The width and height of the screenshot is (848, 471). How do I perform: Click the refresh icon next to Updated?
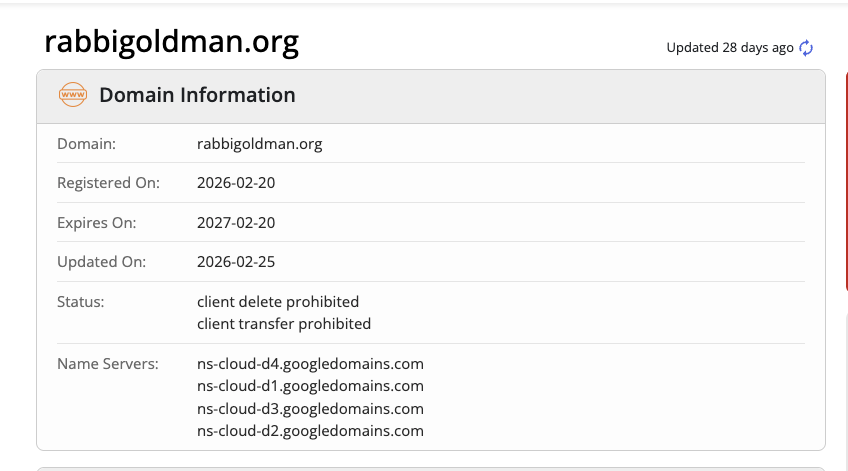pyautogui.click(x=806, y=48)
